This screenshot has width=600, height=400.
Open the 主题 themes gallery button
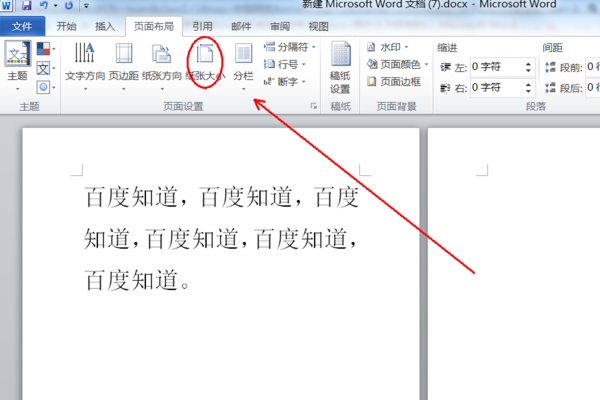click(x=18, y=66)
